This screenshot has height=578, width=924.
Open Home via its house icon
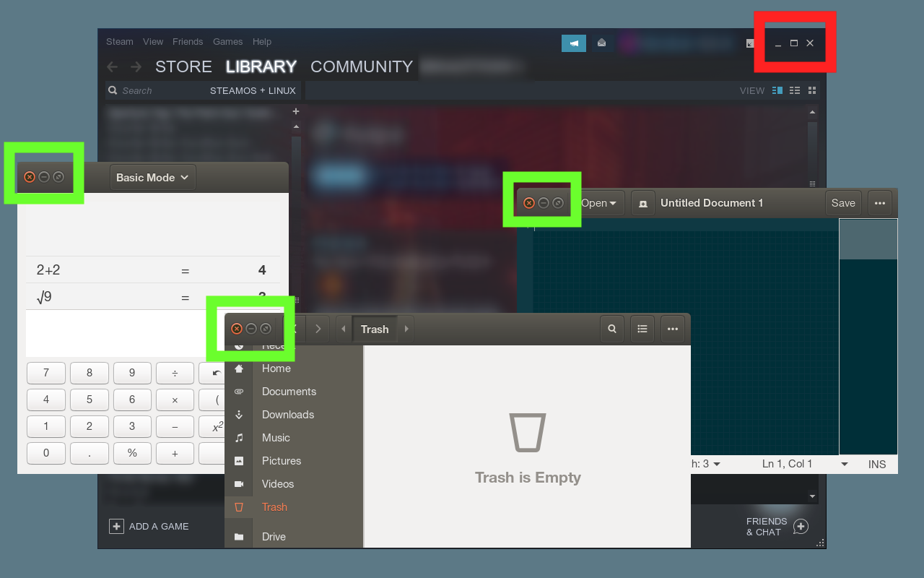tap(239, 368)
